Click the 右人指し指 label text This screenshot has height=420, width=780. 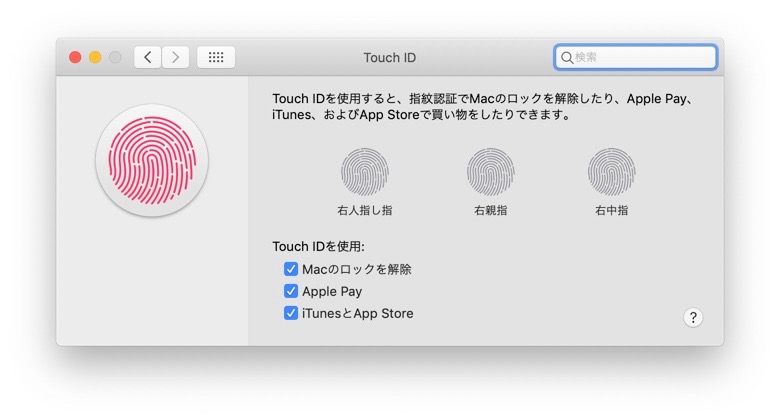click(x=365, y=210)
